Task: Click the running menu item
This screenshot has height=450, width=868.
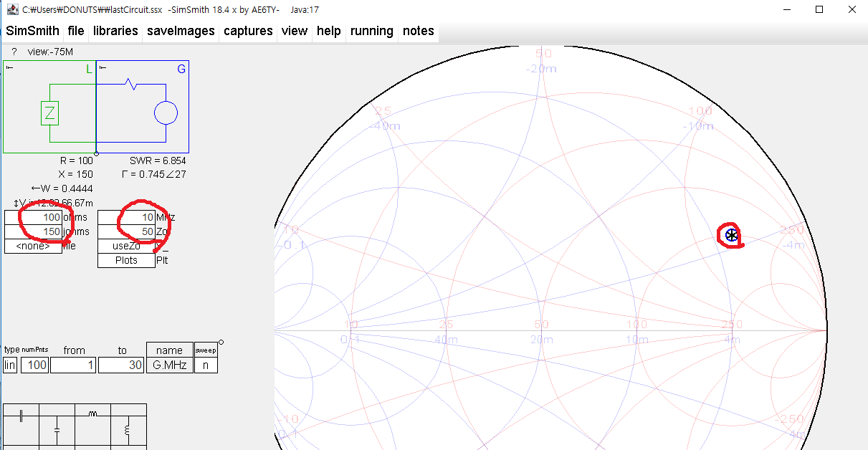Action: 372,31
